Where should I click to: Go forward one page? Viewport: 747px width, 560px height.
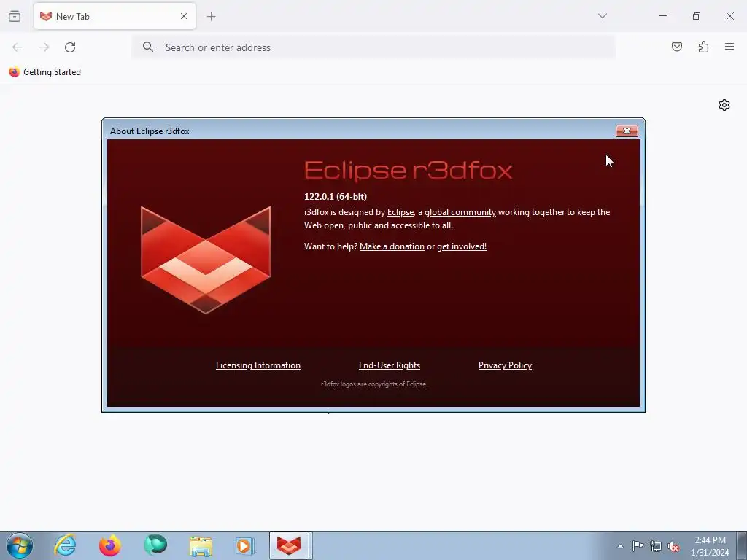pos(44,47)
